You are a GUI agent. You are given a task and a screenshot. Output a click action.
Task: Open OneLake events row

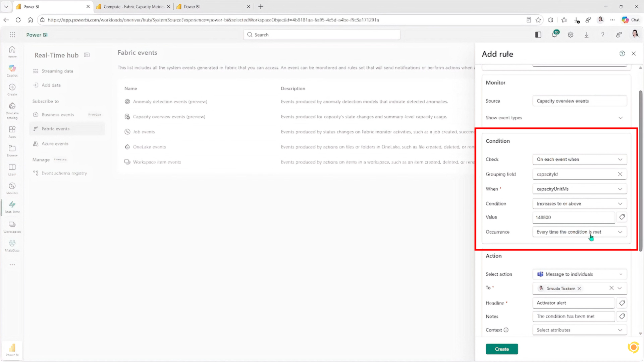(149, 147)
